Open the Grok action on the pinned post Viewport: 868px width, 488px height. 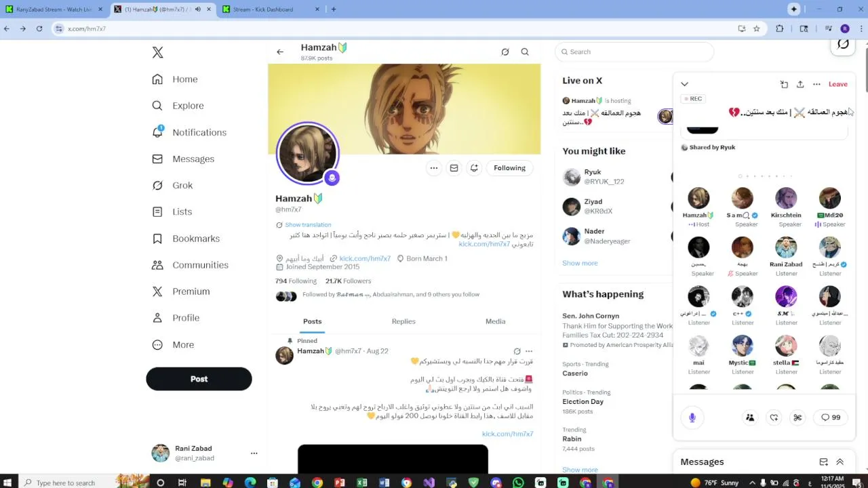pyautogui.click(x=517, y=351)
